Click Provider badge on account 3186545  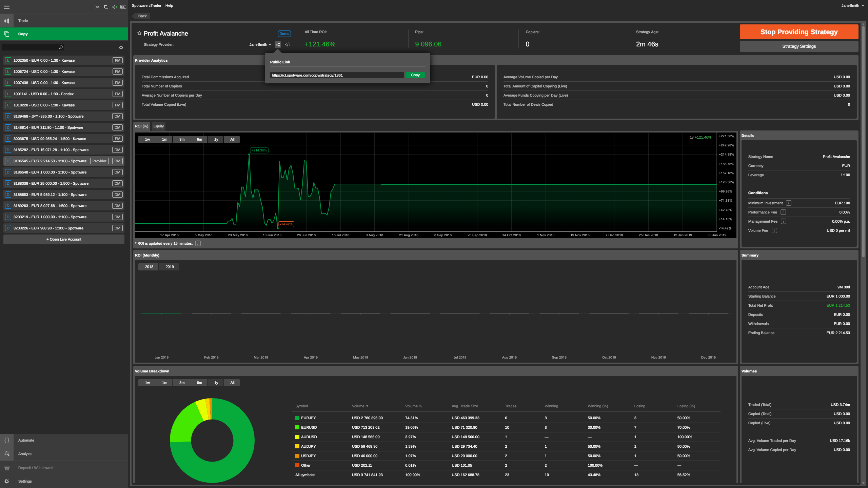click(99, 161)
